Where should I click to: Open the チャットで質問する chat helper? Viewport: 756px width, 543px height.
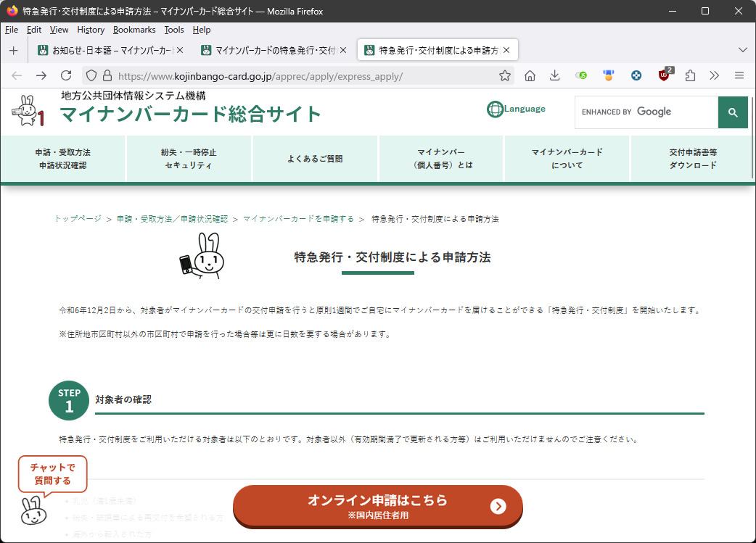[51, 474]
